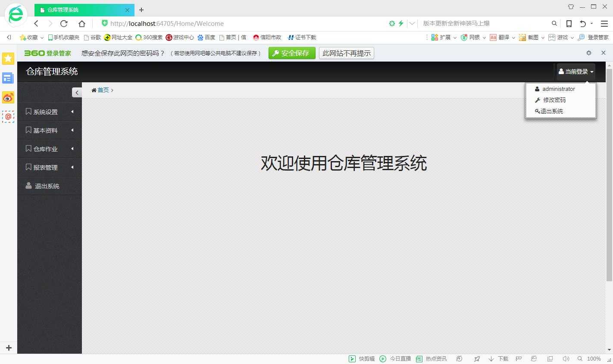
Task: Open 今日直播 in the status bar
Action: [395, 359]
